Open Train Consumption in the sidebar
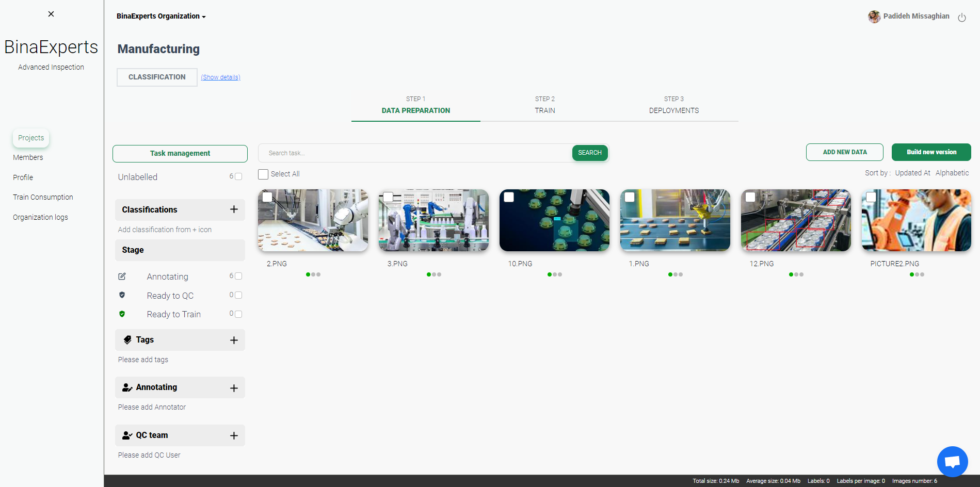Viewport: 980px width, 487px height. pyautogui.click(x=43, y=197)
